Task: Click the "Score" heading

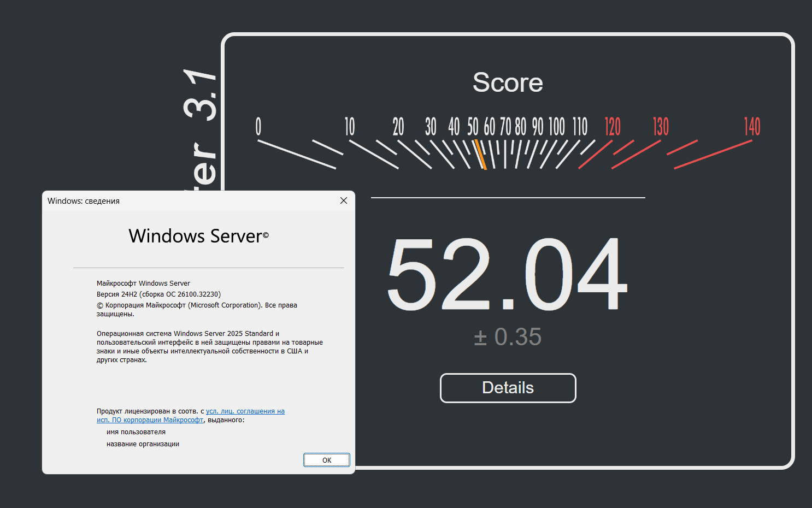Action: click(508, 82)
